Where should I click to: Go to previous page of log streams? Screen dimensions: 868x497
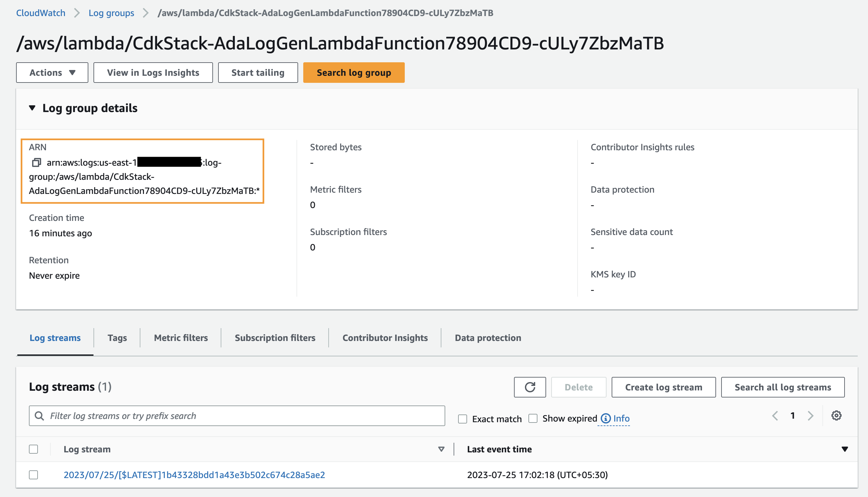pyautogui.click(x=775, y=416)
